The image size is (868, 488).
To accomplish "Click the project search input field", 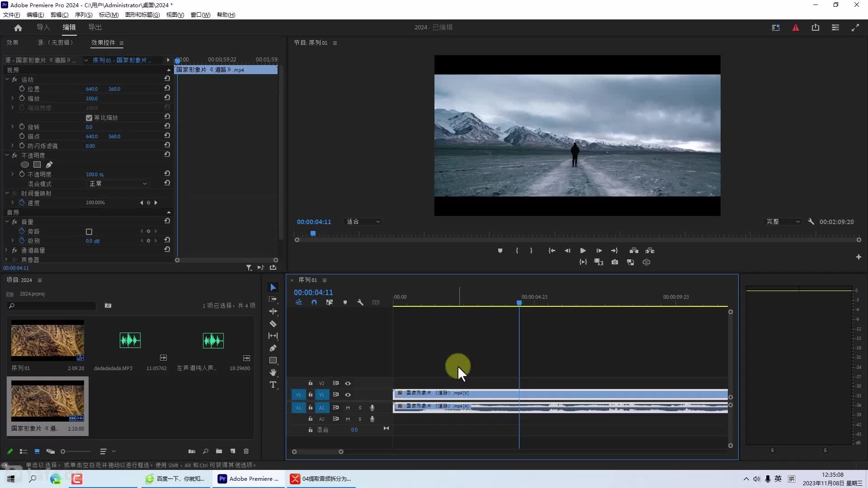I will tap(52, 306).
